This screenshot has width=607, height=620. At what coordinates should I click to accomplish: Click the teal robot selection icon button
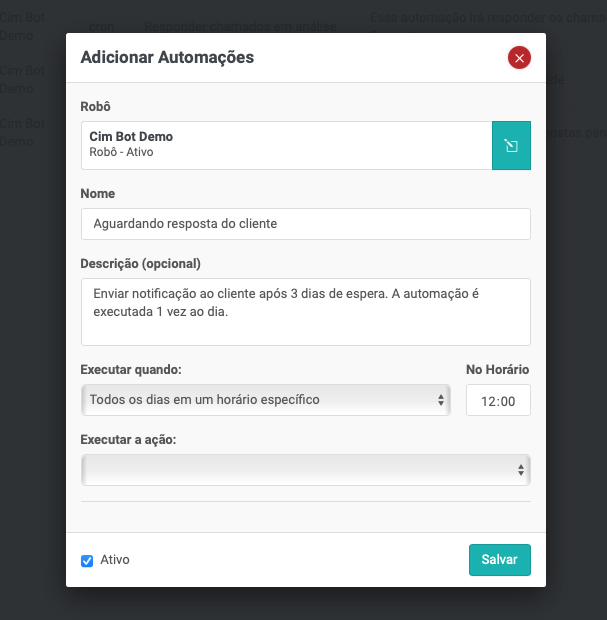click(x=511, y=146)
